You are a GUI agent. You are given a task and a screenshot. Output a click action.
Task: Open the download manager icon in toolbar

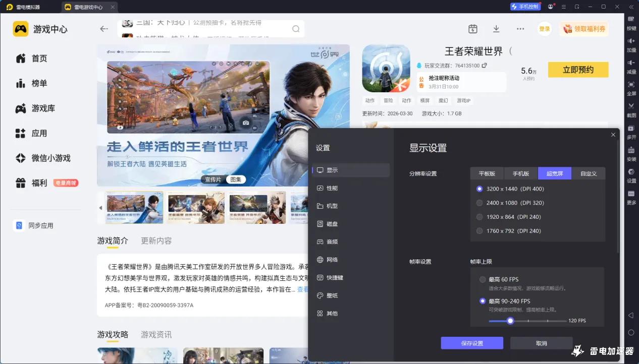click(x=496, y=29)
